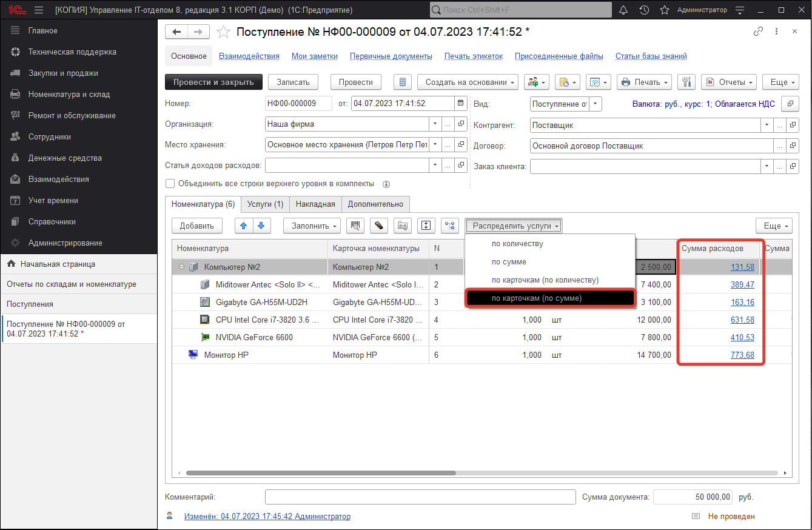Image resolution: width=812 pixels, height=530 pixels.
Task: Open the Печать dropdown
Action: (x=644, y=82)
